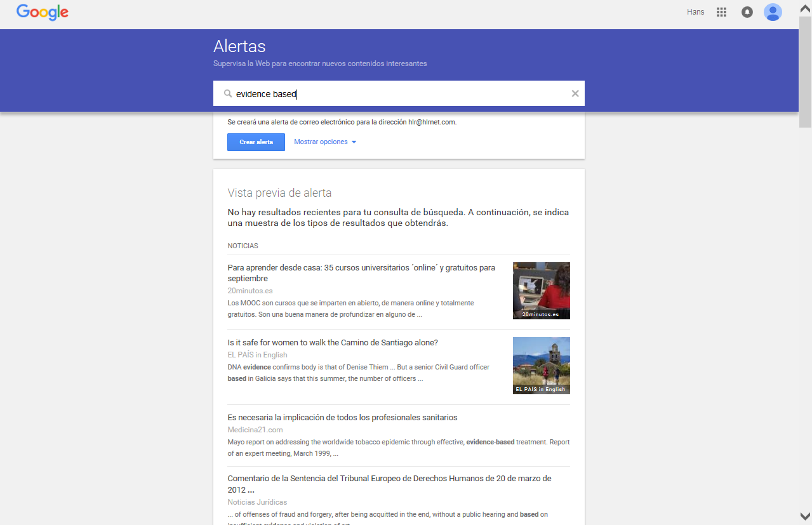Click the Noticias Jurídicas source label
This screenshot has width=812, height=525.
tap(257, 502)
